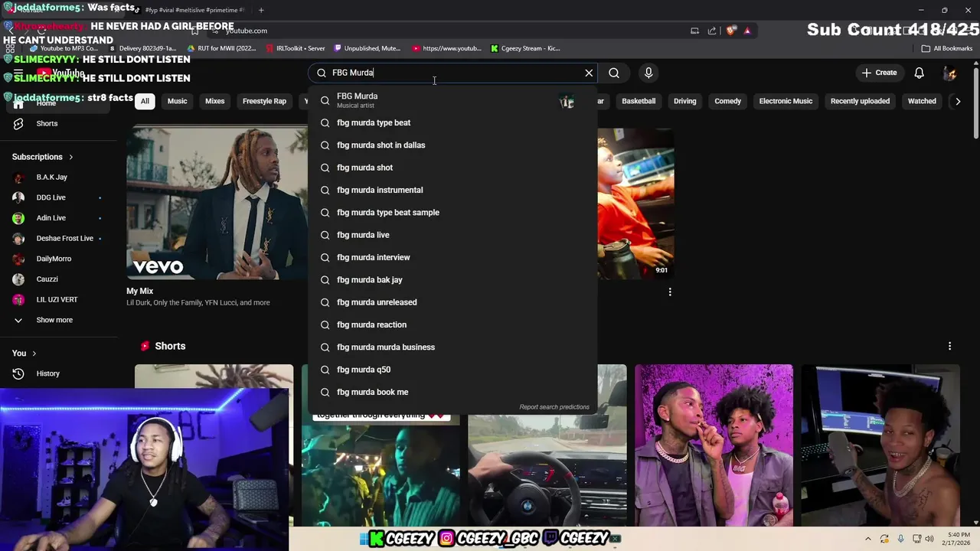Open the My Mix vevo thumbnail
Viewport: 980px width, 551px height.
pos(217,203)
